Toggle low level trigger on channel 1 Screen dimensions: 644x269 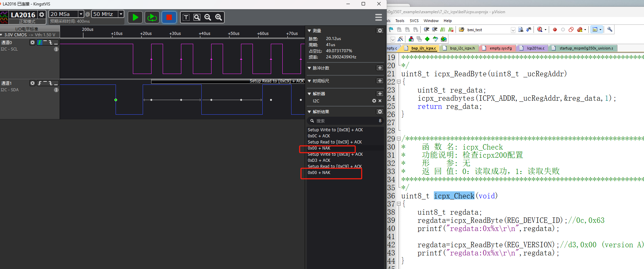coord(56,83)
